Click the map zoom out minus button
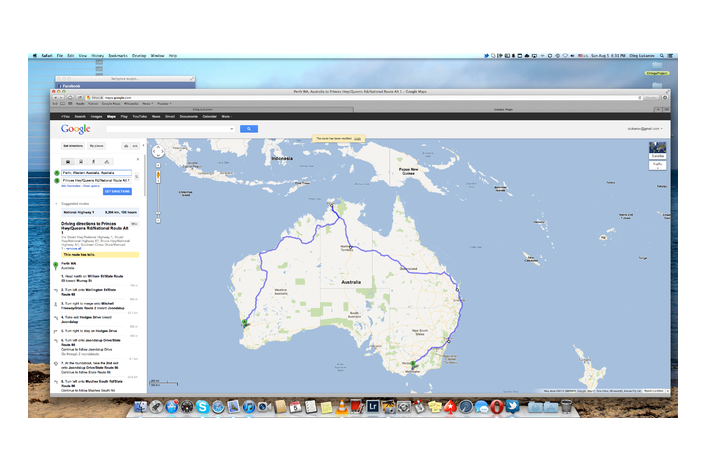The image size is (705, 470). click(158, 220)
